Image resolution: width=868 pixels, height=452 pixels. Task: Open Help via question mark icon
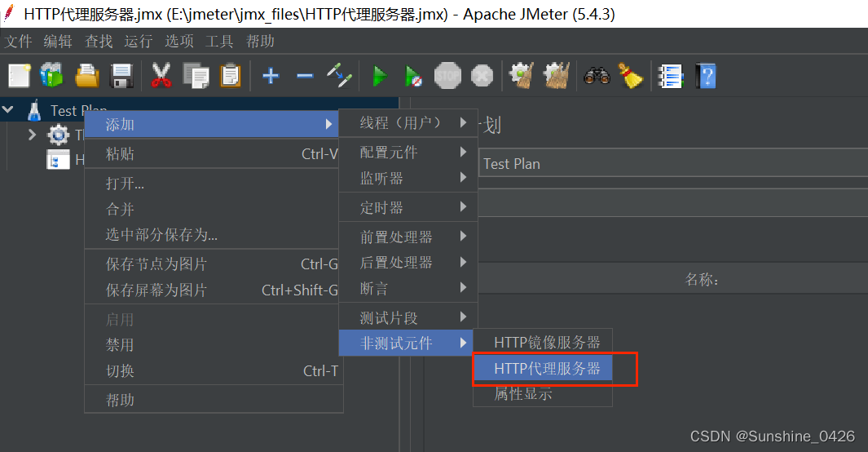(706, 76)
